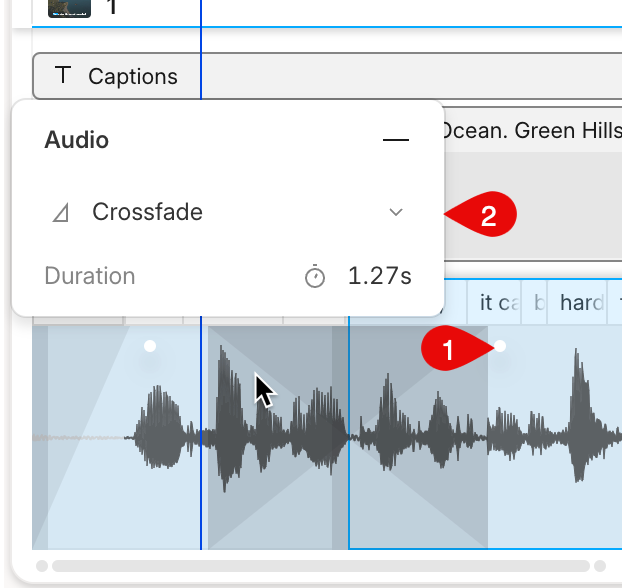Select the "it ca" caption word
Image resolution: width=622 pixels, height=588 pixels.
click(499, 302)
